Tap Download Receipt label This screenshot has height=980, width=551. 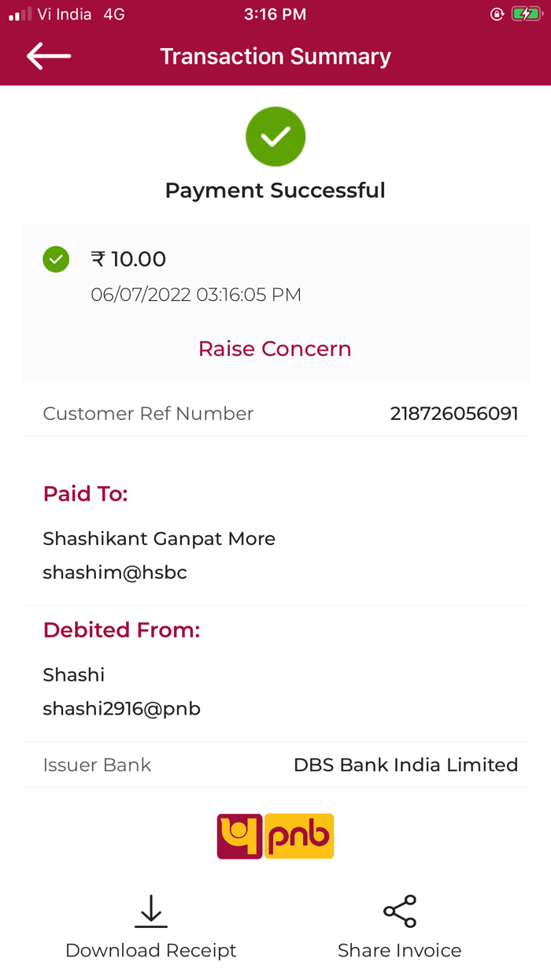pyautogui.click(x=150, y=950)
